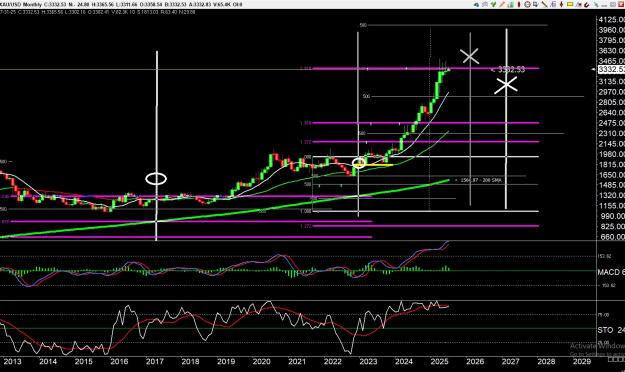625x372 pixels.
Task: Click the dark red candlestick toolbar icon
Action: click(x=519, y=4)
